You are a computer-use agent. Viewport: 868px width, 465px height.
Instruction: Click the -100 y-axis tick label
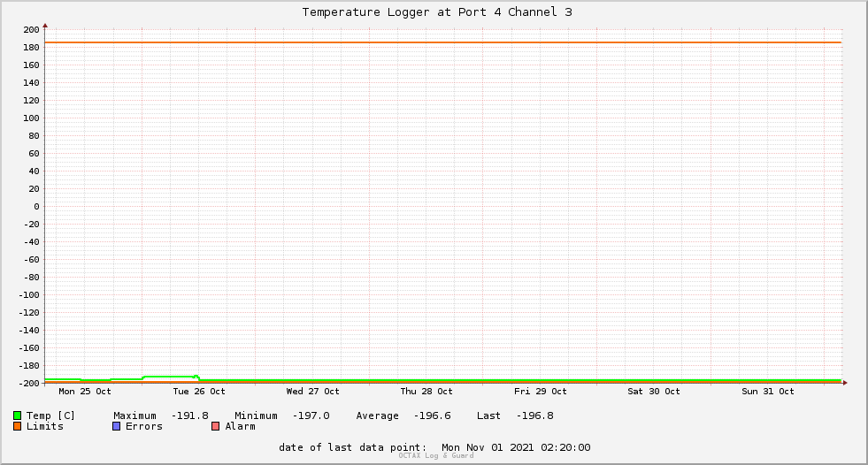29,295
